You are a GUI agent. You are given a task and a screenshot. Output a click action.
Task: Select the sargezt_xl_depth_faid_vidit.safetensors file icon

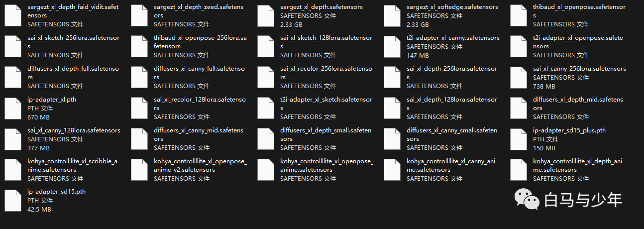click(13, 15)
